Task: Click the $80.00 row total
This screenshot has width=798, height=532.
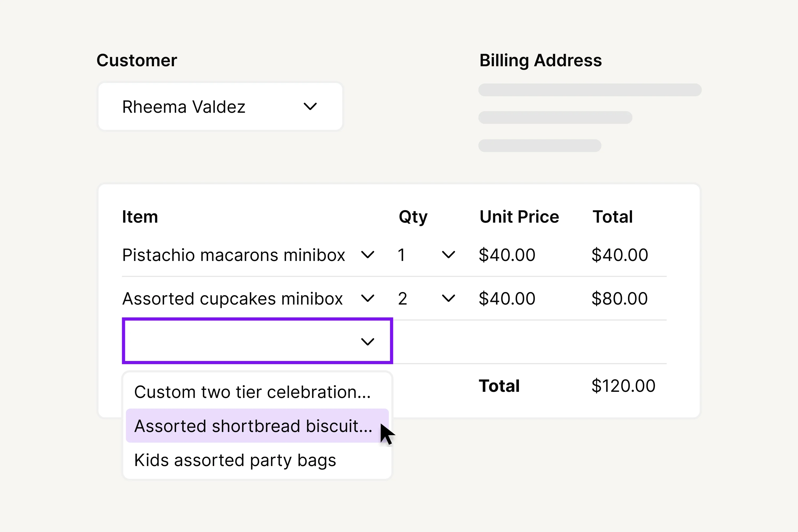Action: pos(620,298)
